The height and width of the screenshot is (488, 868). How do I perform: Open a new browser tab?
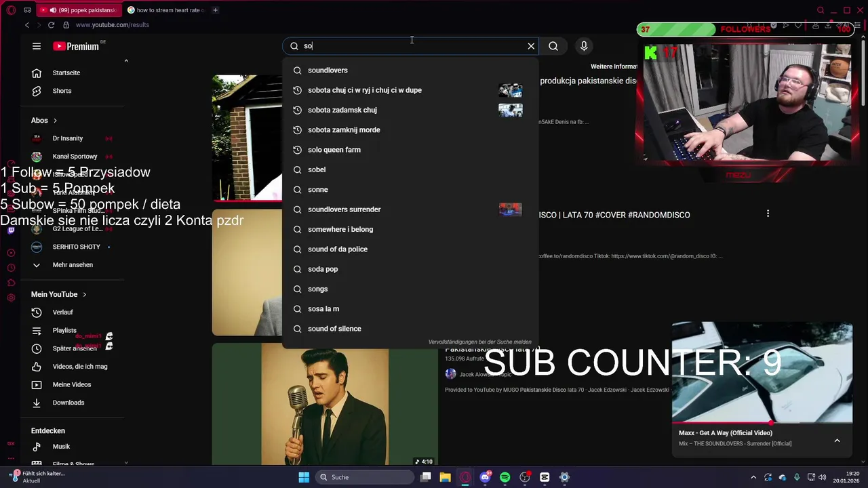click(215, 10)
